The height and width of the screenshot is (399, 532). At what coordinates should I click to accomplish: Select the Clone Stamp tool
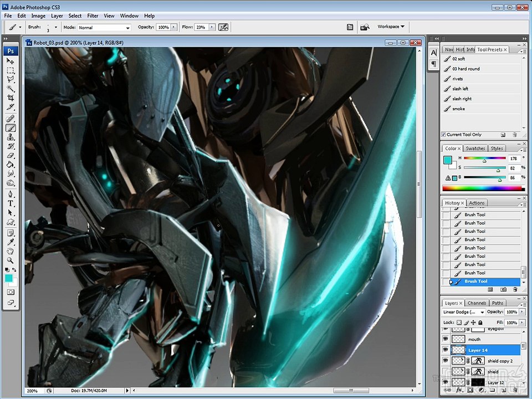pyautogui.click(x=11, y=137)
